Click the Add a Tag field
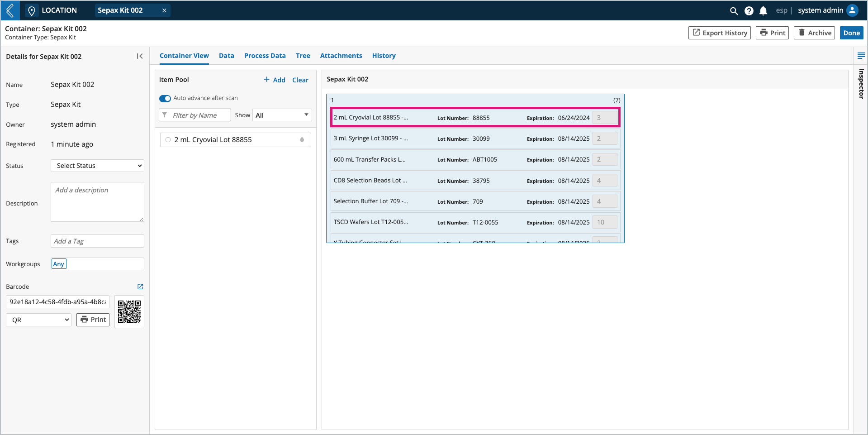 (x=97, y=241)
